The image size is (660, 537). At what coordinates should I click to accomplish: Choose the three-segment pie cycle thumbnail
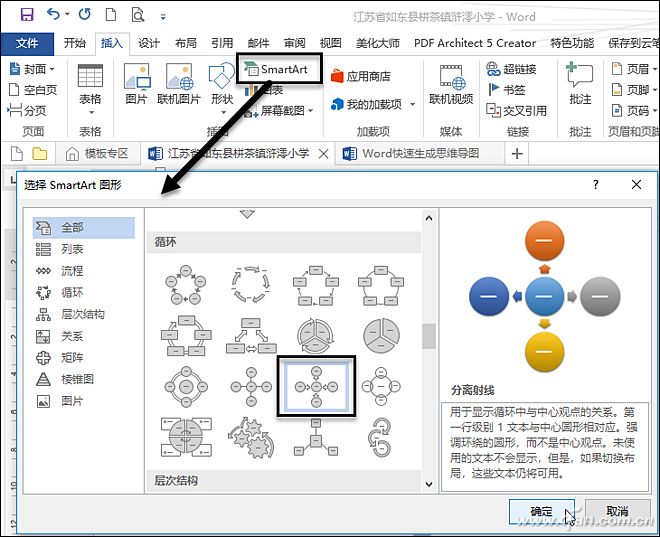pos(381,336)
